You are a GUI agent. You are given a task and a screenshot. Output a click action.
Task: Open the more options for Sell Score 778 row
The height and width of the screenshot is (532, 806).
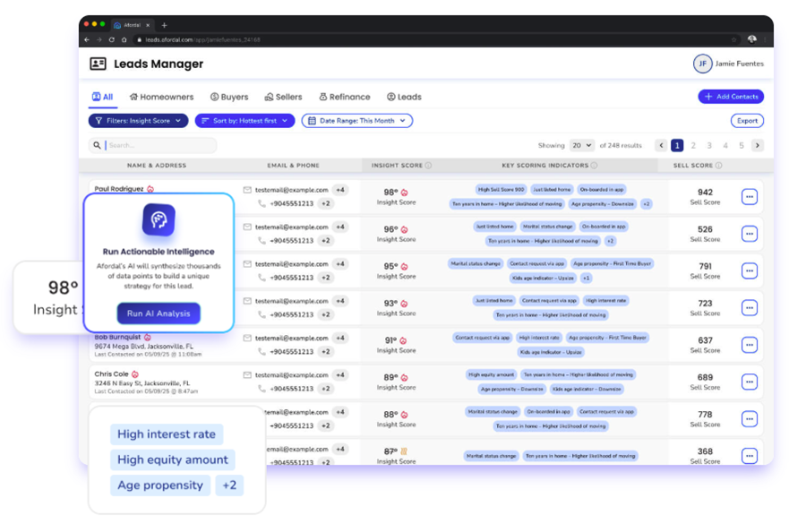click(x=750, y=418)
